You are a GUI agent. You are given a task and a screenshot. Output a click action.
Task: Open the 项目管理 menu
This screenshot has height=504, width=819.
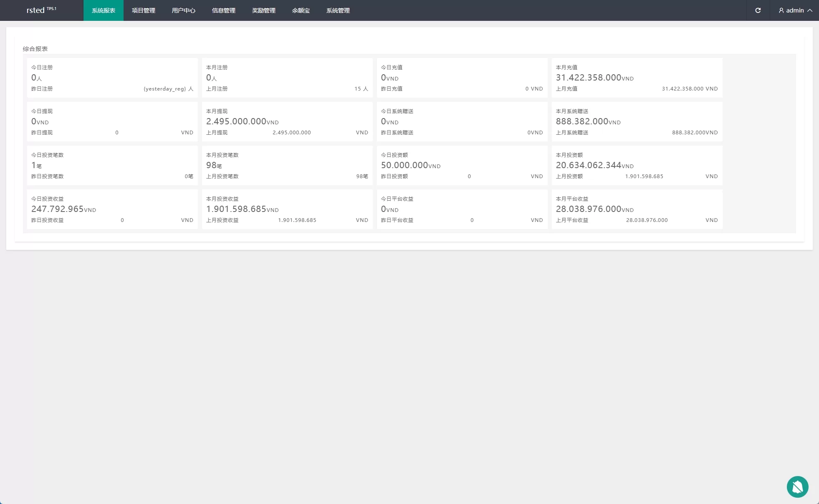[x=144, y=10]
